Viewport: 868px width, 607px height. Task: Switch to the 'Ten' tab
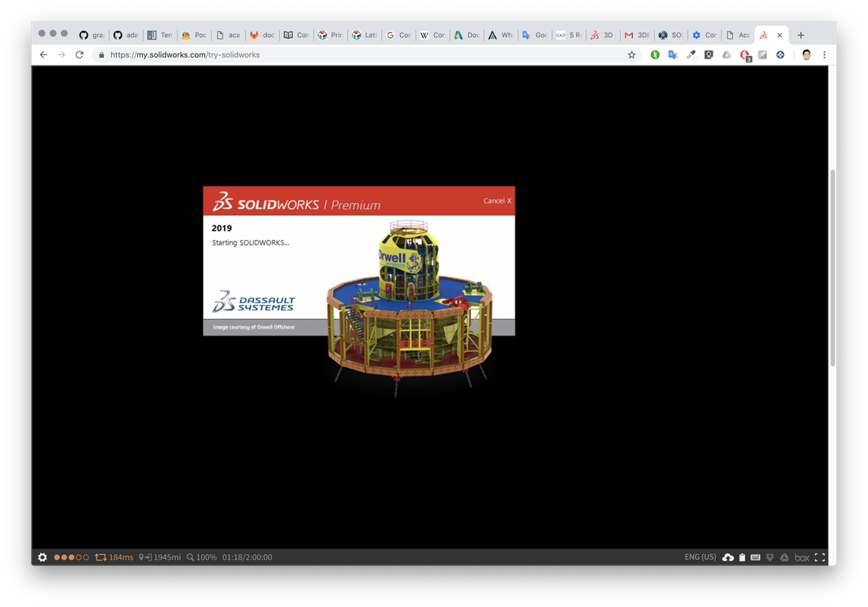coord(159,35)
